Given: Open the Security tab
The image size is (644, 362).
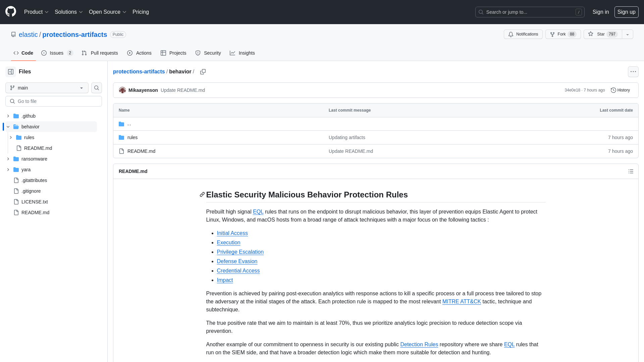Looking at the screenshot, I should tap(208, 53).
